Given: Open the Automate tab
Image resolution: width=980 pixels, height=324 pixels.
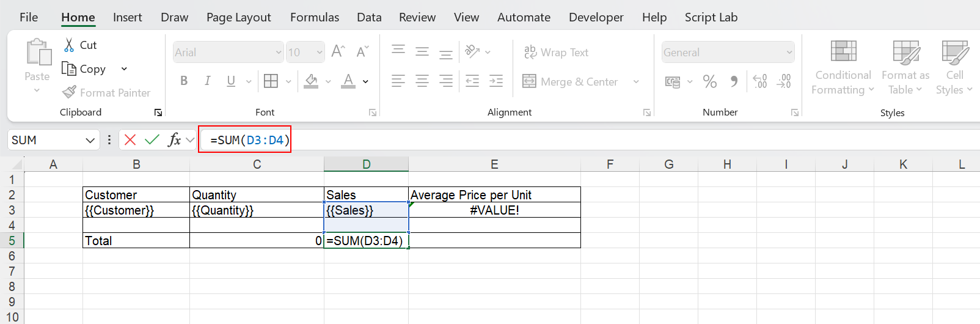Looking at the screenshot, I should pyautogui.click(x=524, y=17).
